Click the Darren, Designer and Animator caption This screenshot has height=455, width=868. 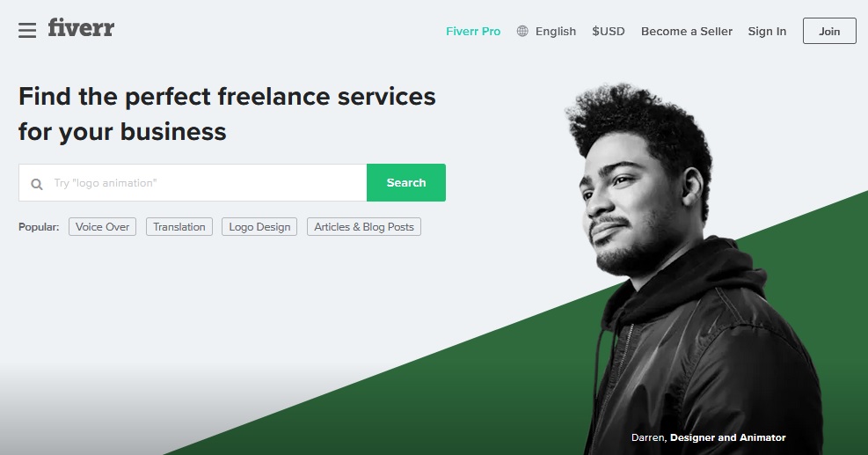click(x=709, y=437)
